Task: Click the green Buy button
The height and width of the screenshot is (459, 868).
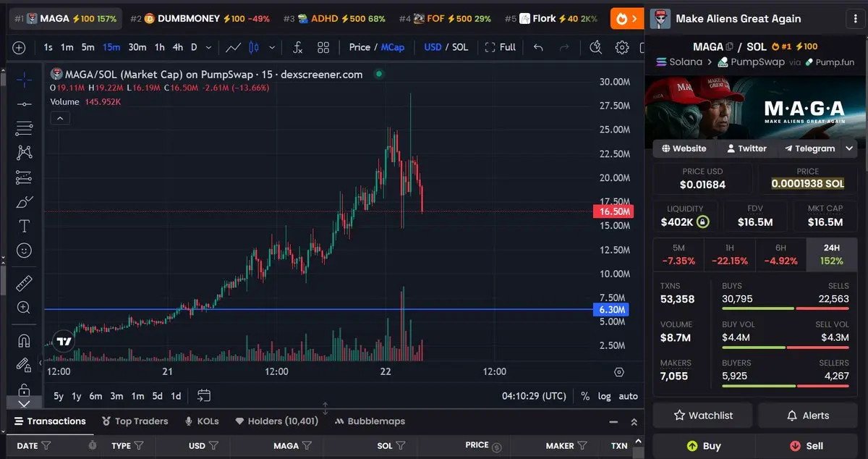Action: 703,446
